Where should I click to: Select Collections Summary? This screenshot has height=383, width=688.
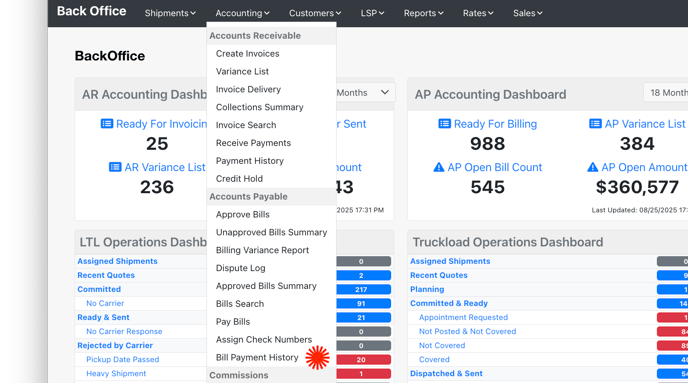coord(260,107)
